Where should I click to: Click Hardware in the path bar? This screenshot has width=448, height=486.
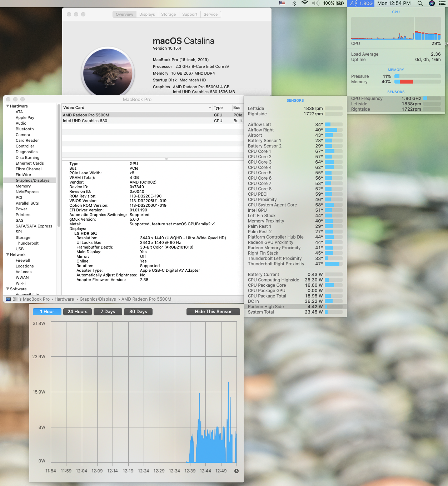64,299
